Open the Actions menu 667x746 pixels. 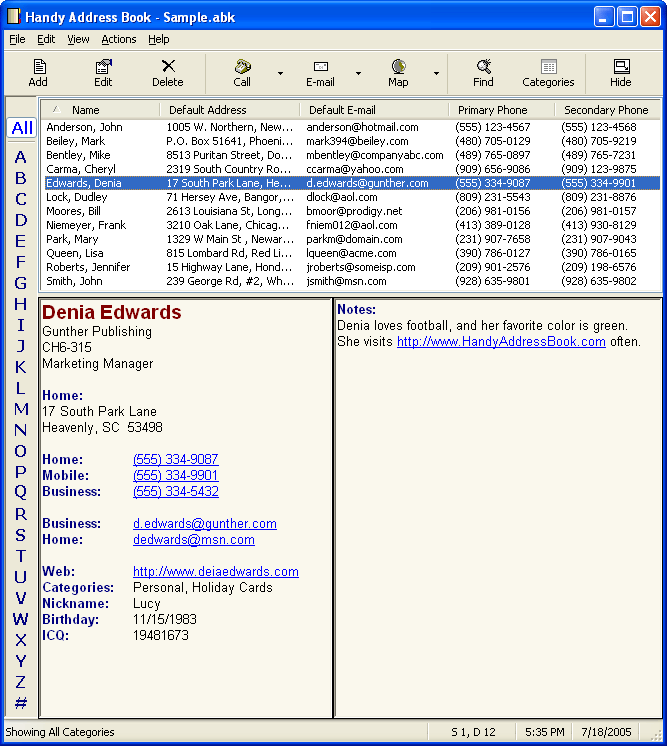coord(119,39)
